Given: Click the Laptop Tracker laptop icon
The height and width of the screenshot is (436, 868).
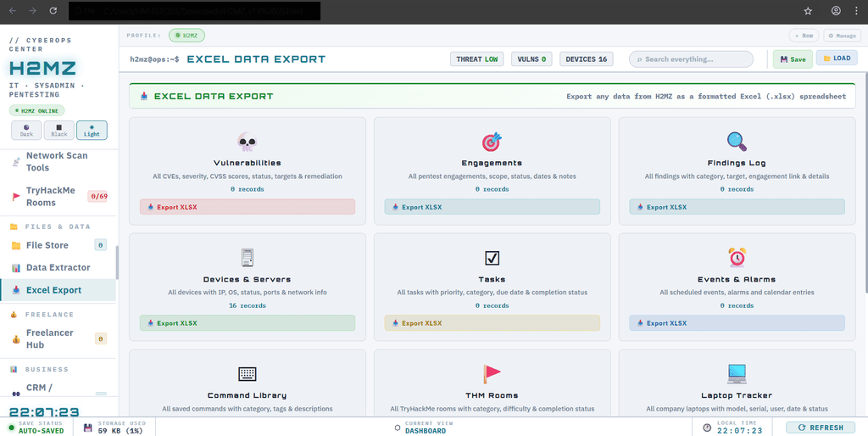Looking at the screenshot, I should (x=737, y=373).
